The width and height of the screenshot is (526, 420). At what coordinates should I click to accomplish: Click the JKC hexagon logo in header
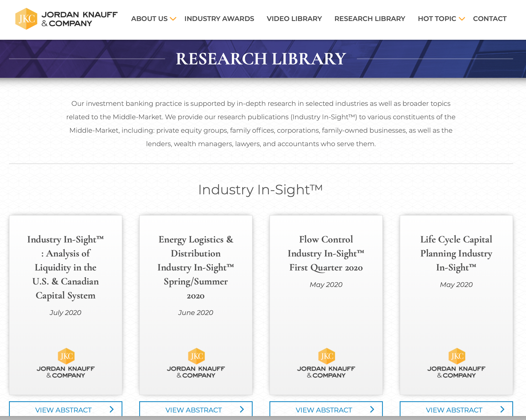click(x=26, y=19)
